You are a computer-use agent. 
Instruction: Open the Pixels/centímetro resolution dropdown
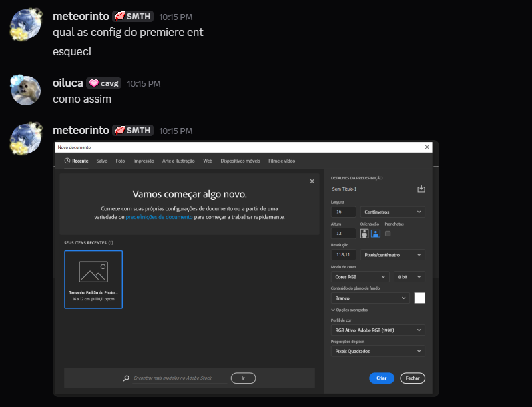point(392,255)
